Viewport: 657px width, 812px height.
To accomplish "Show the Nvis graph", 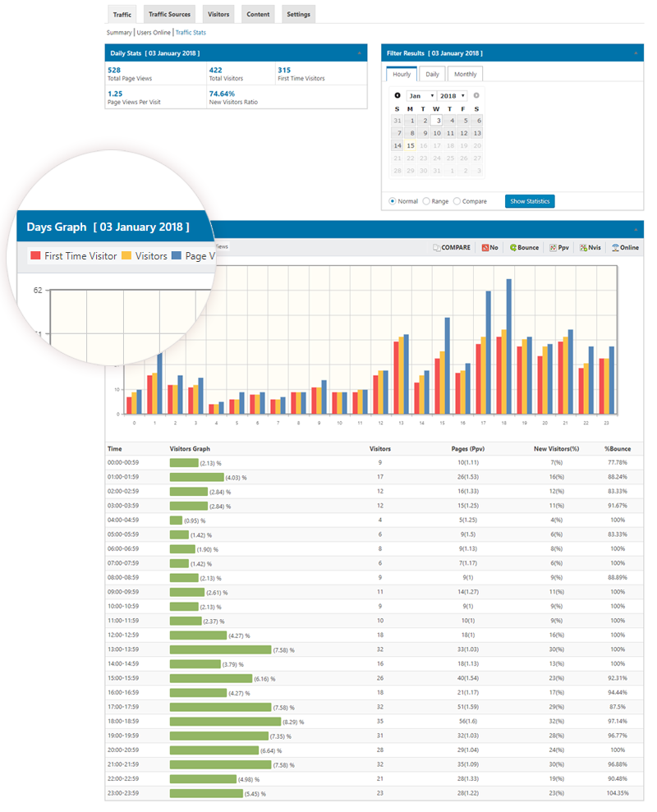I will [x=590, y=247].
